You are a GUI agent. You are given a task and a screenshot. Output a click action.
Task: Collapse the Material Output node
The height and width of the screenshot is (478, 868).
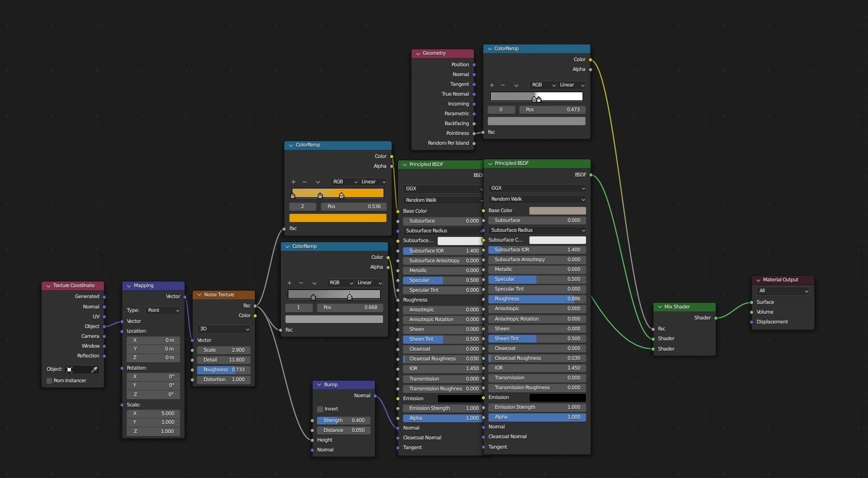coord(758,280)
